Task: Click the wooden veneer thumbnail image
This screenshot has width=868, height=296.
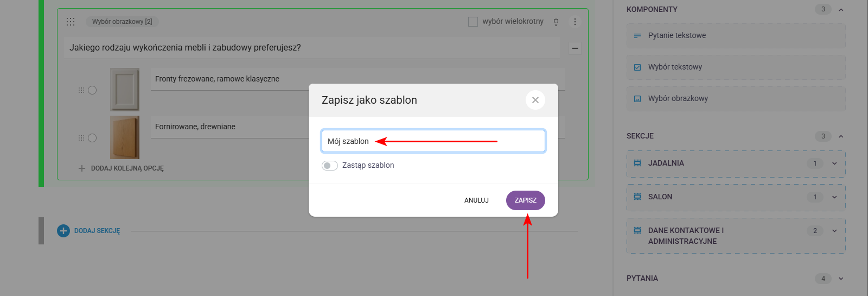Action: pyautogui.click(x=125, y=137)
